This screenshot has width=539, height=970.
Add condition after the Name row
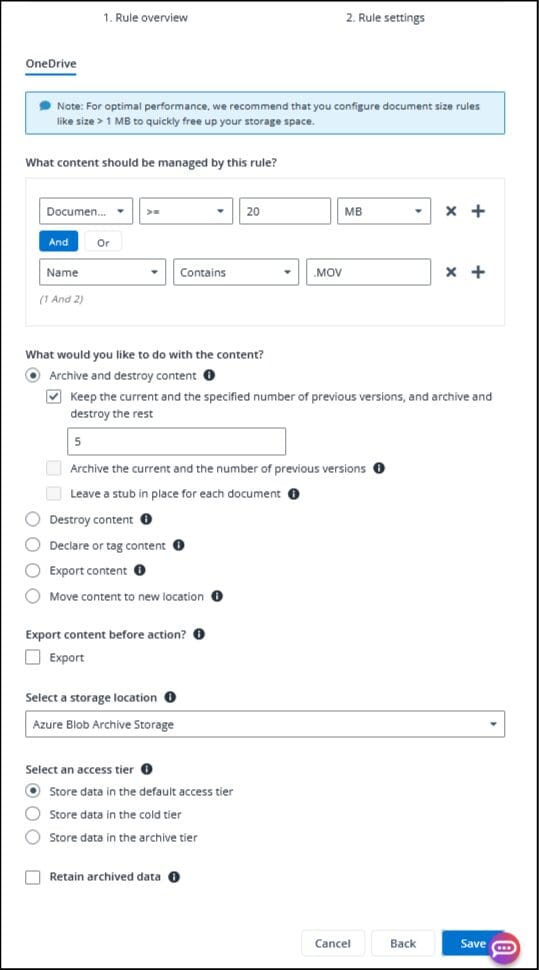click(478, 272)
